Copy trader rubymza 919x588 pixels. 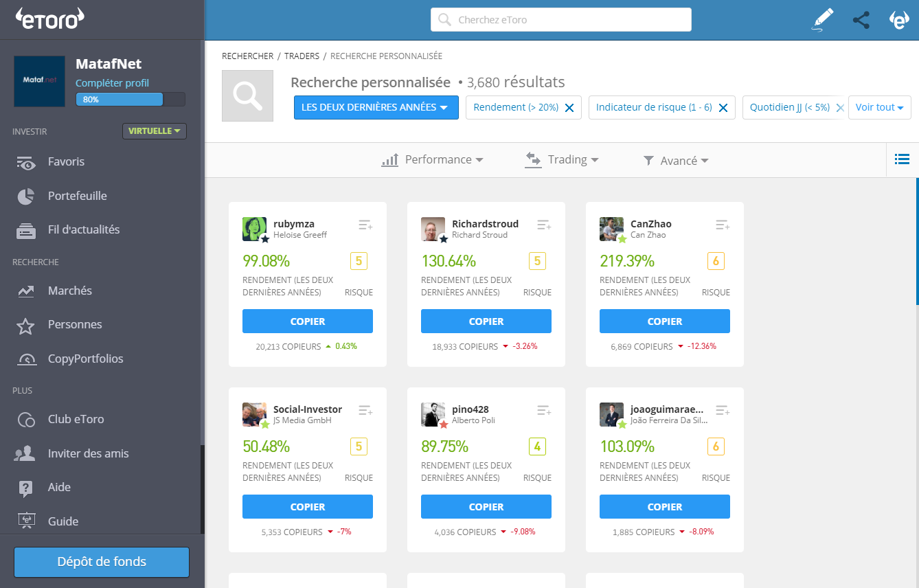click(x=308, y=321)
